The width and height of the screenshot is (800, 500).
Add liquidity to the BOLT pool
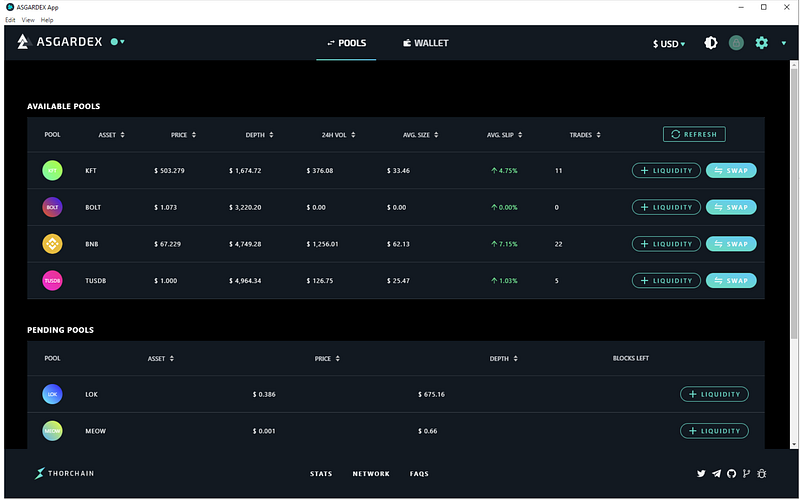pos(666,207)
